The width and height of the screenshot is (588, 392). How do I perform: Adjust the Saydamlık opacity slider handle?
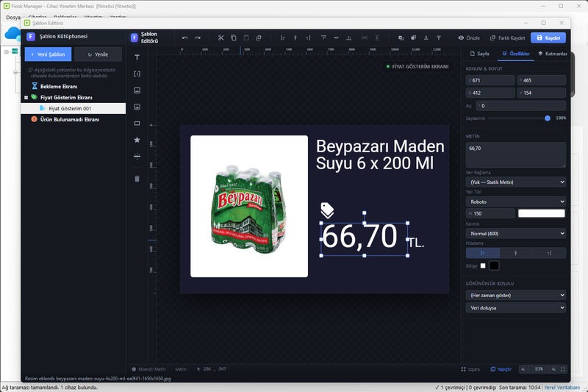[548, 118]
